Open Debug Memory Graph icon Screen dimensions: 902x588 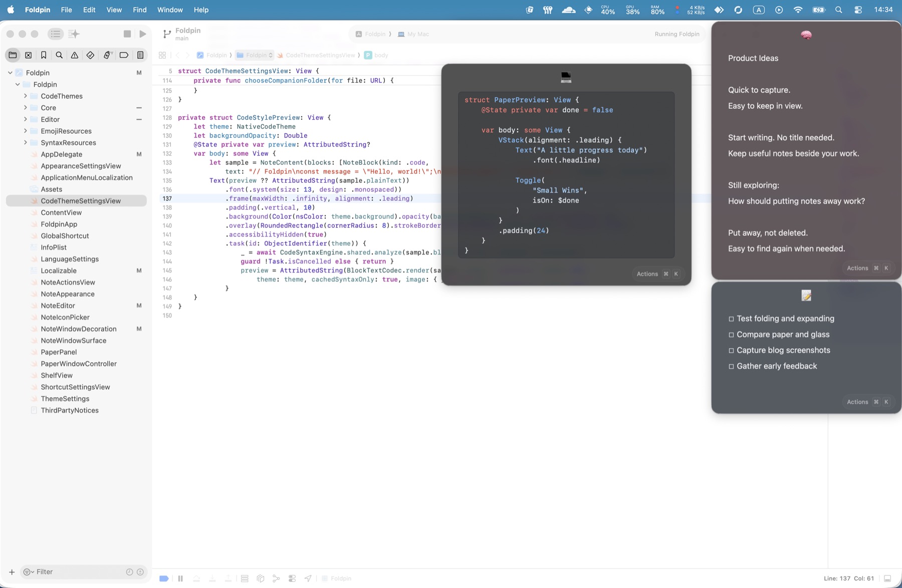click(x=276, y=578)
